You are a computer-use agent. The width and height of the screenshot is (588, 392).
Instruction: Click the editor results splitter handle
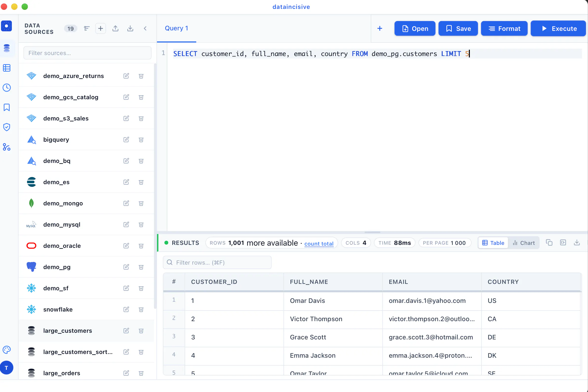[372, 232]
